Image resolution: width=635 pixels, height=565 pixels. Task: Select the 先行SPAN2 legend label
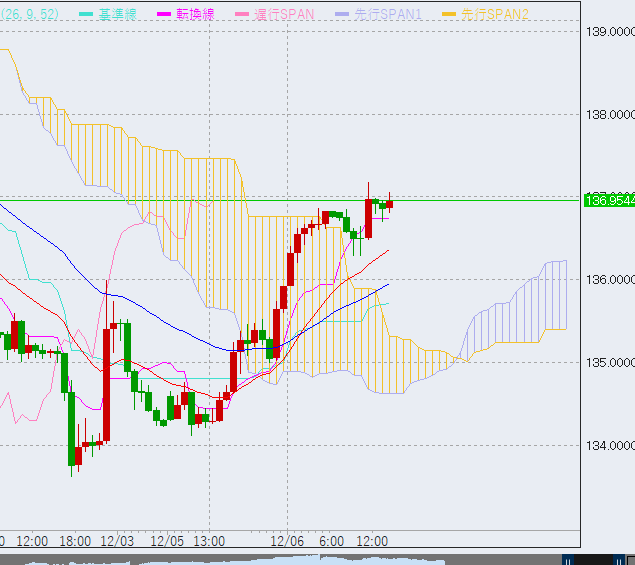point(498,15)
